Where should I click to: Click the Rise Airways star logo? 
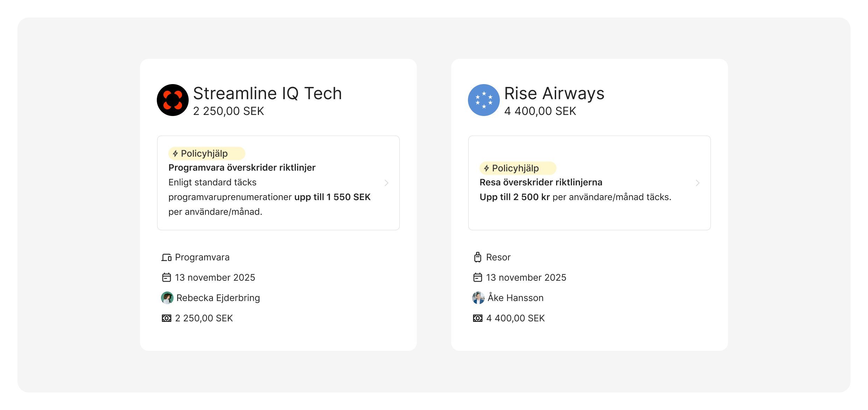click(x=484, y=100)
